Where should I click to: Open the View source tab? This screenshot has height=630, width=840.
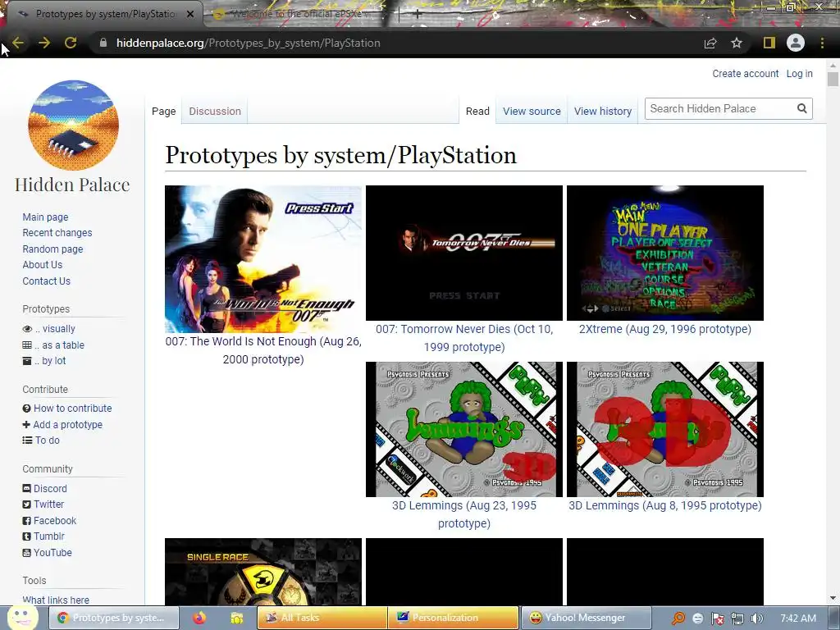point(532,111)
